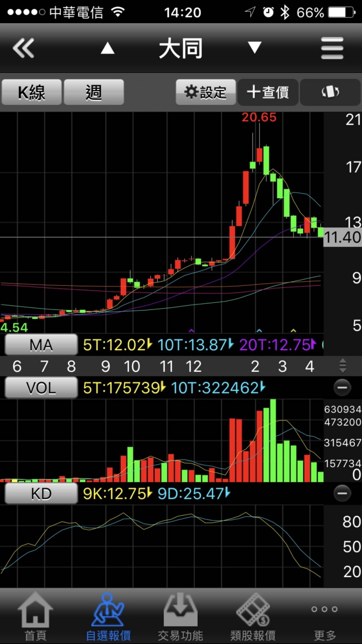Viewport: 362px width, 644px height.
Task: Tap the Wi-Fi status icon
Action: [118, 12]
